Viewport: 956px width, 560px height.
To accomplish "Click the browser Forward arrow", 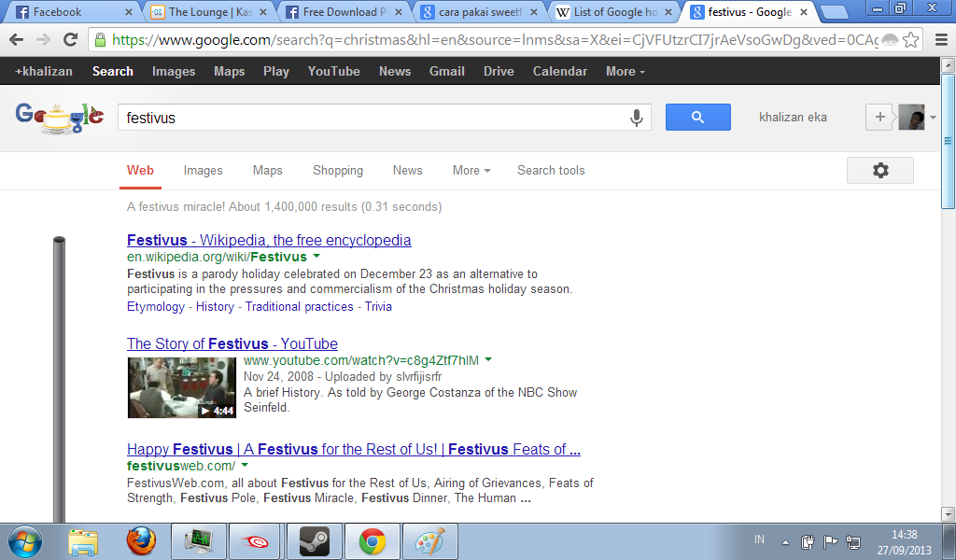I will [43, 40].
